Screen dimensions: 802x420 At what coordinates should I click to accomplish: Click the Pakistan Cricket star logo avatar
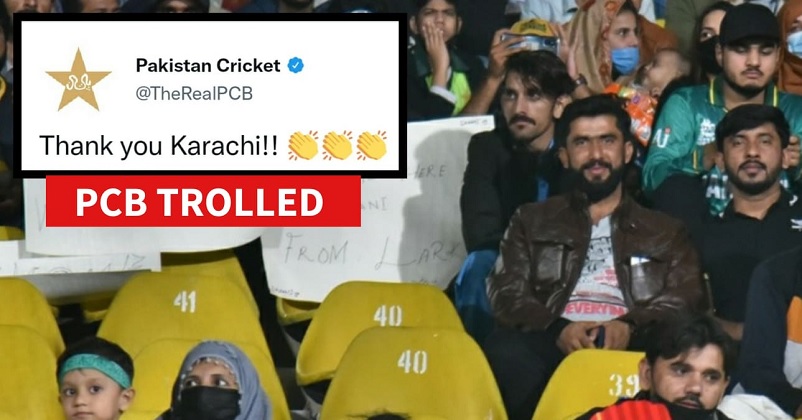[x=78, y=80]
